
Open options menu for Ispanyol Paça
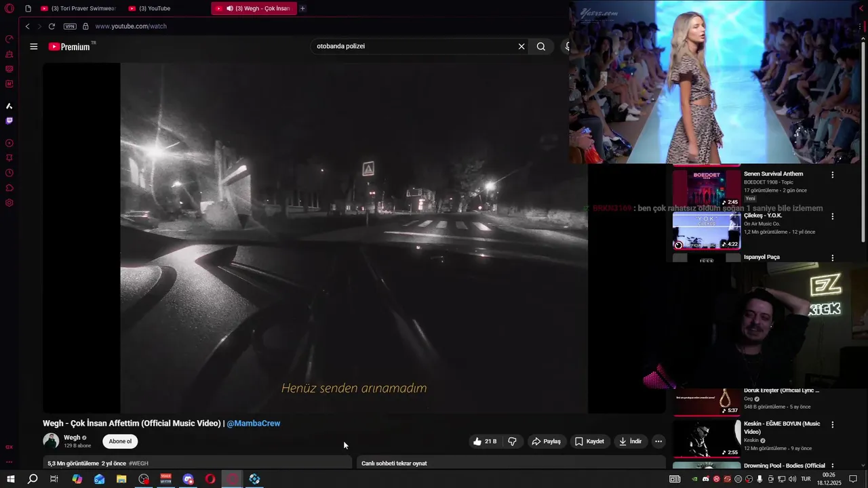click(833, 258)
